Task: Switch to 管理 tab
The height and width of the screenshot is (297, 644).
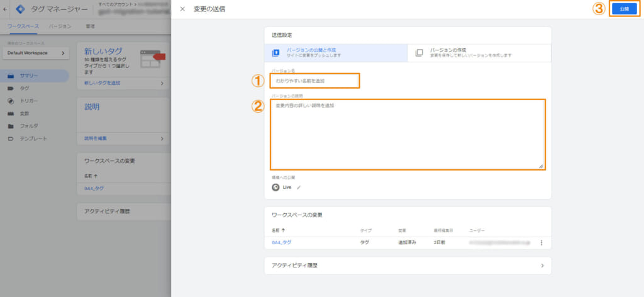Action: pyautogui.click(x=90, y=26)
